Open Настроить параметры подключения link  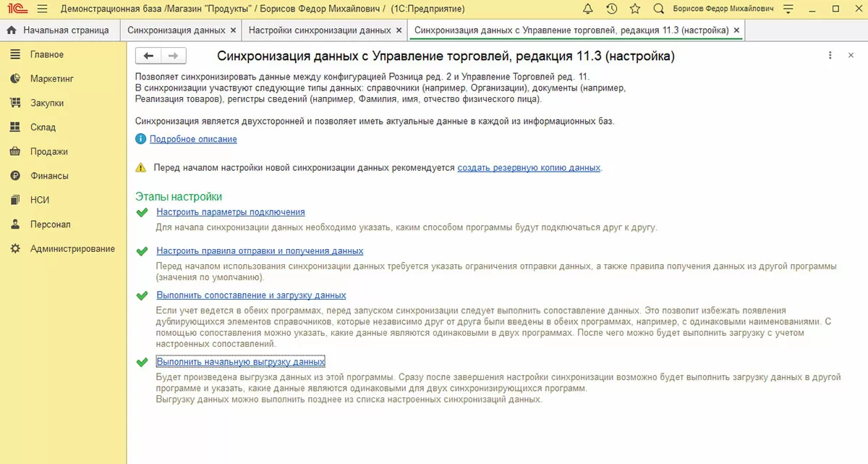tap(231, 212)
